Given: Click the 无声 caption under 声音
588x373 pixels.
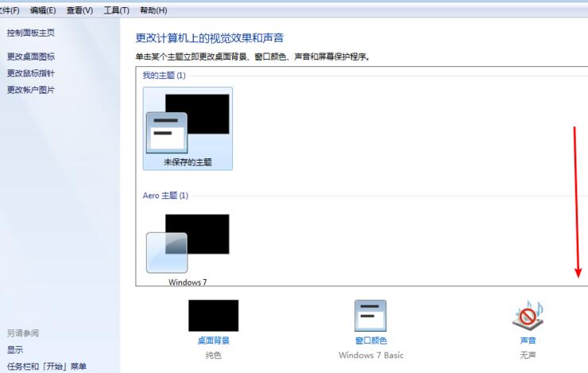Looking at the screenshot, I should (528, 355).
